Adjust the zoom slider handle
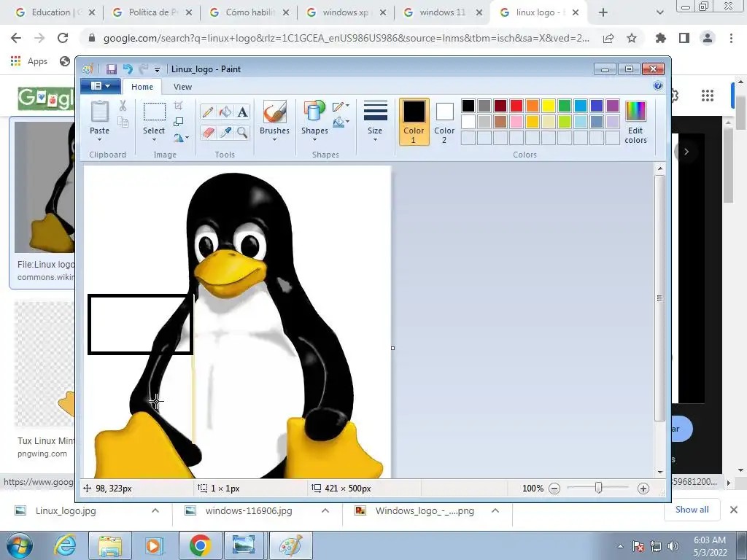 tap(599, 488)
